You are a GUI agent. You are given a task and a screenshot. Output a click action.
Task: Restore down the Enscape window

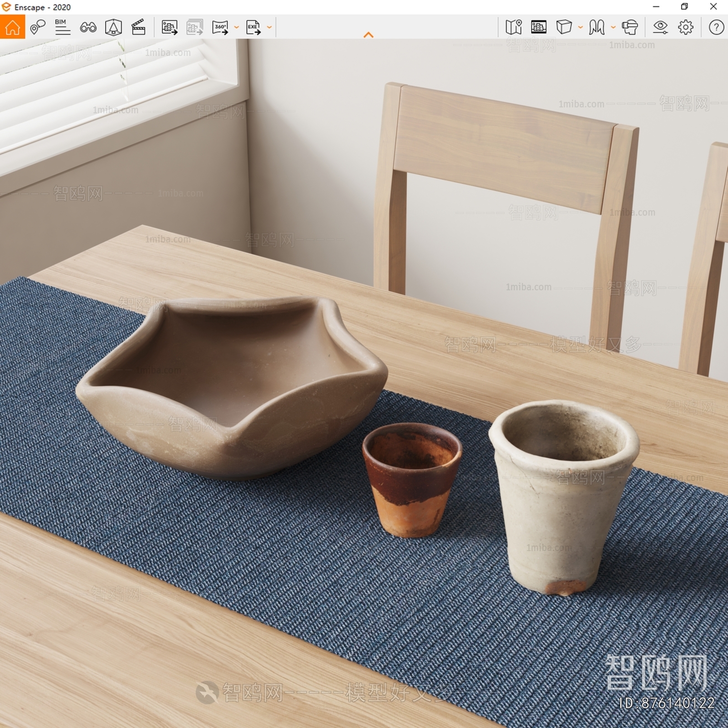click(x=684, y=7)
